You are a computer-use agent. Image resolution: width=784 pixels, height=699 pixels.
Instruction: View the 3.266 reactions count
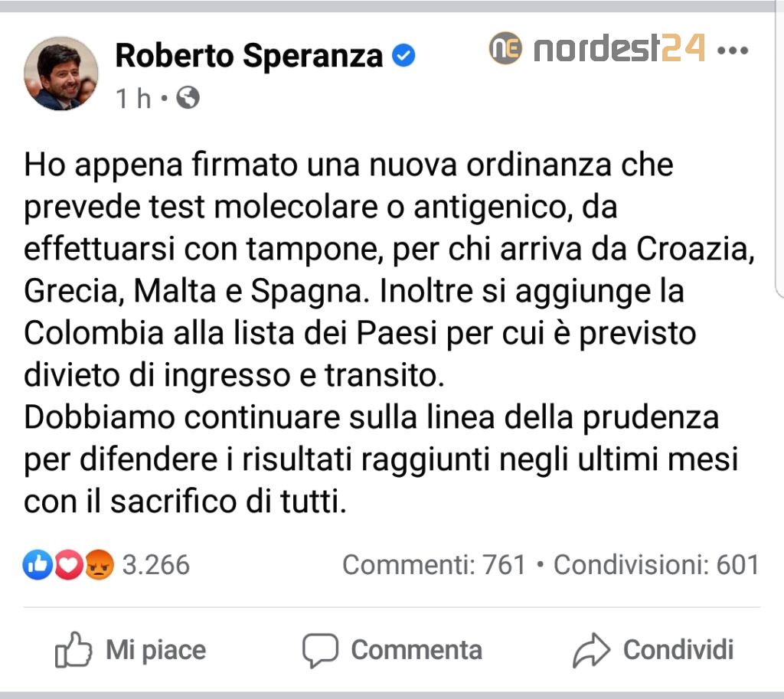coord(155,565)
